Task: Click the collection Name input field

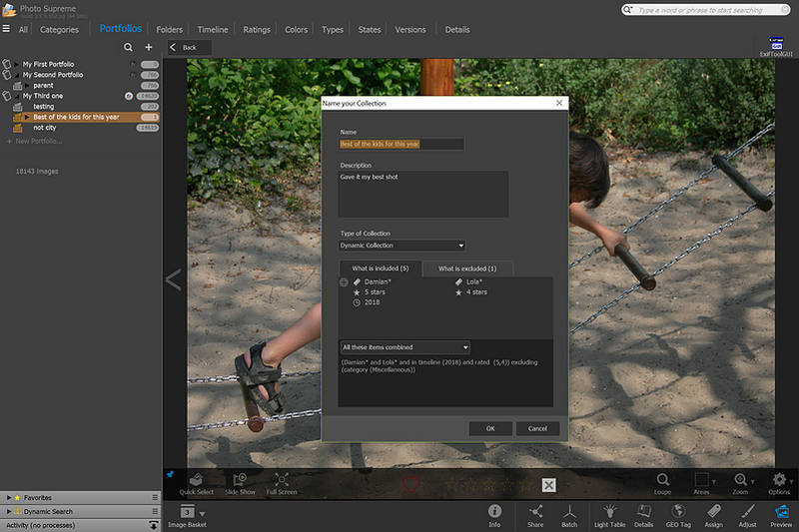Action: pos(401,144)
